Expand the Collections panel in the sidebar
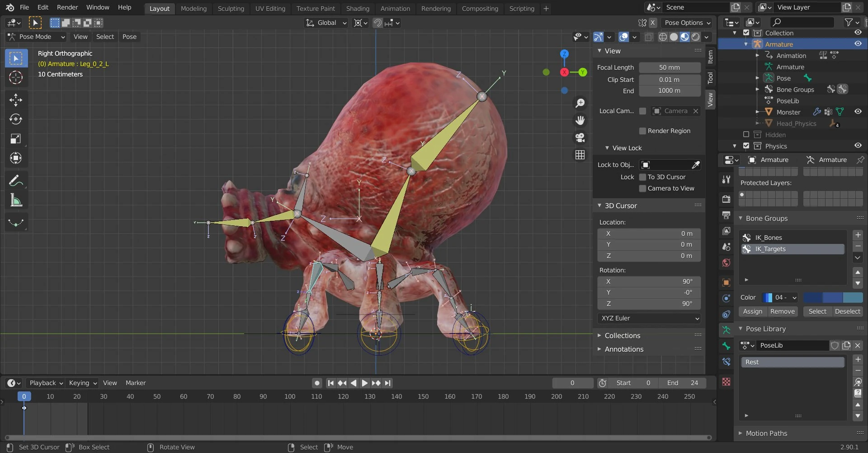The height and width of the screenshot is (453, 868). [x=623, y=335]
